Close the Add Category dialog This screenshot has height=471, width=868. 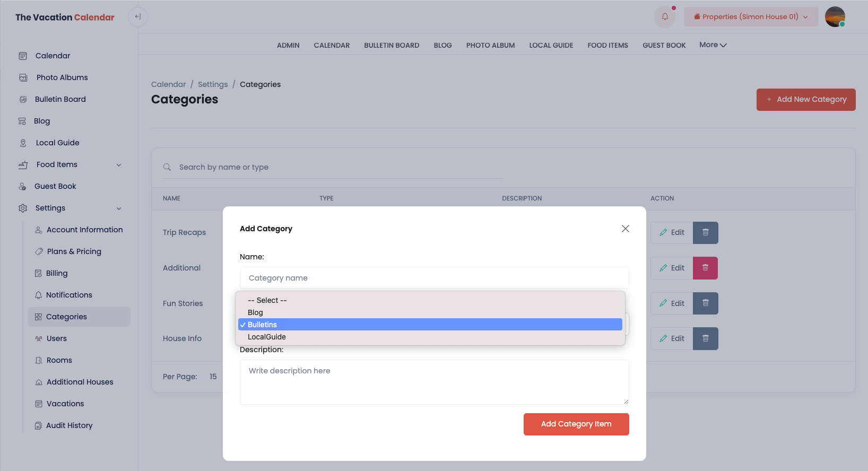click(x=625, y=229)
